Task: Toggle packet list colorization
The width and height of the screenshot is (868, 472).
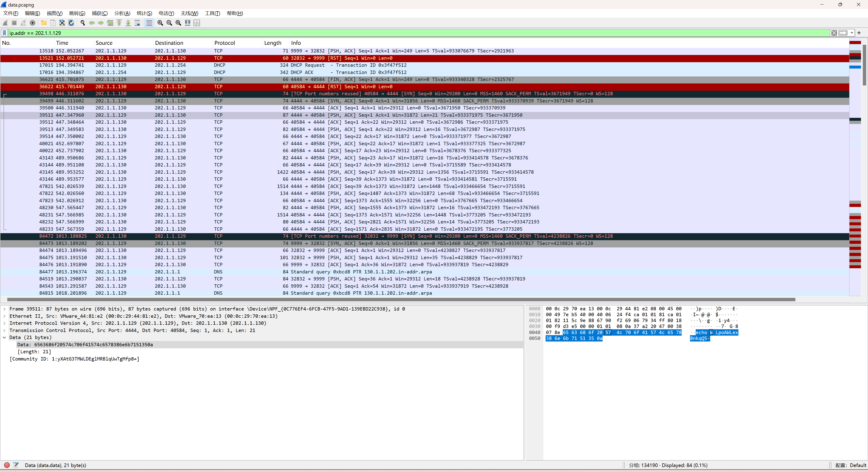Action: coord(149,23)
